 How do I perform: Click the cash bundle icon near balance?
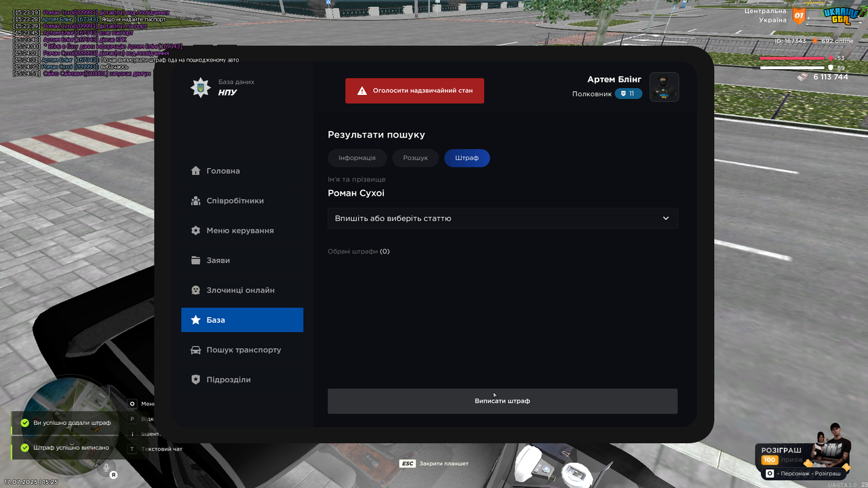coord(802,77)
